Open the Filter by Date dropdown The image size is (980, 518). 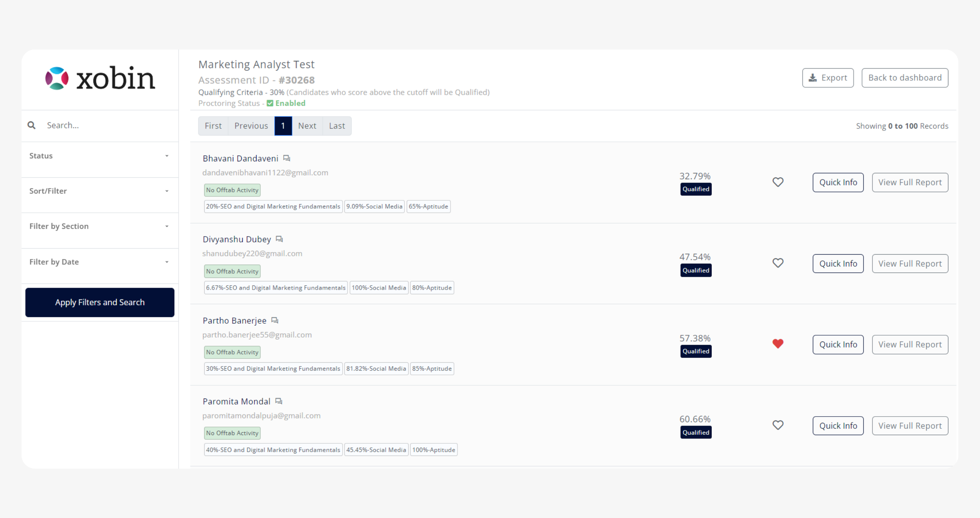[x=100, y=262]
